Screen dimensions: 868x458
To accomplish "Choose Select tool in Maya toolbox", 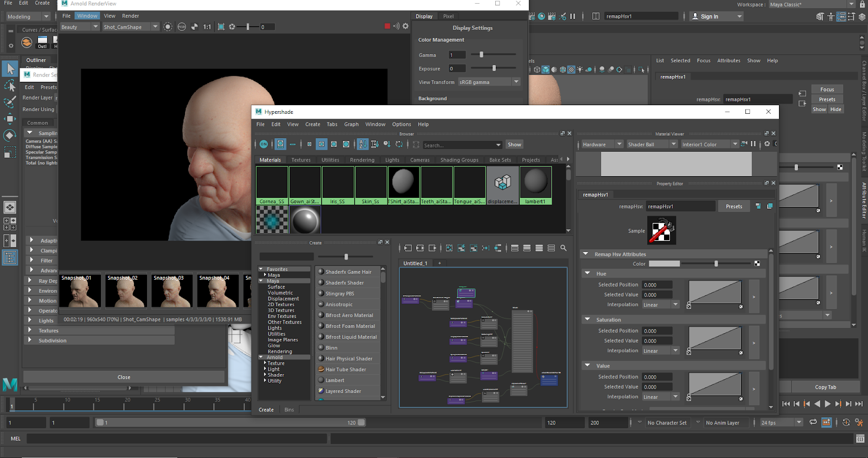I will 10,68.
